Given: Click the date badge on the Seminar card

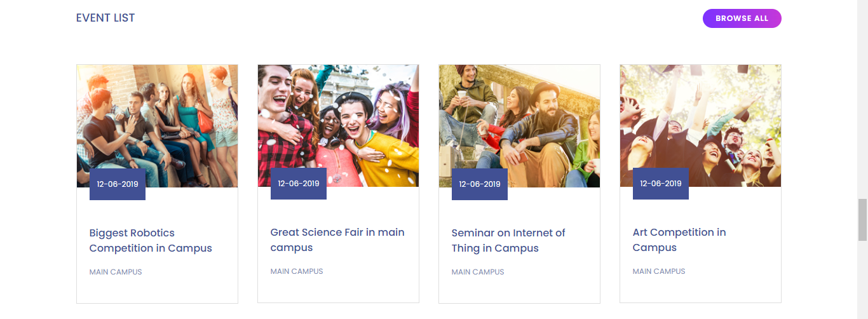Looking at the screenshot, I should pos(480,184).
